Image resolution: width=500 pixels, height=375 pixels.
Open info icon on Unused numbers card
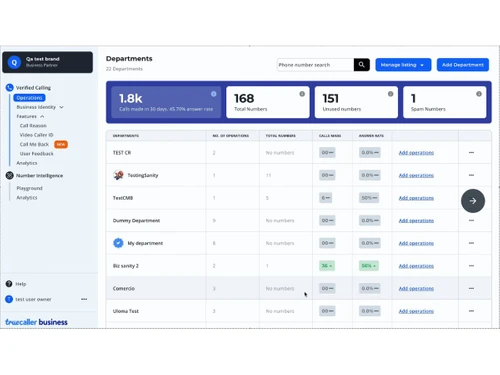coord(390,94)
